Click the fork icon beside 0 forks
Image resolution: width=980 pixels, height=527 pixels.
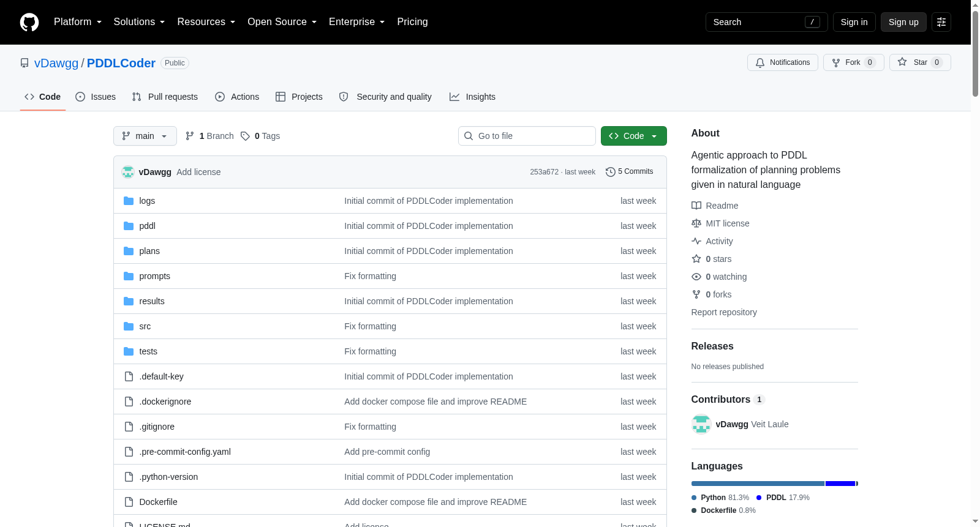coord(696,294)
